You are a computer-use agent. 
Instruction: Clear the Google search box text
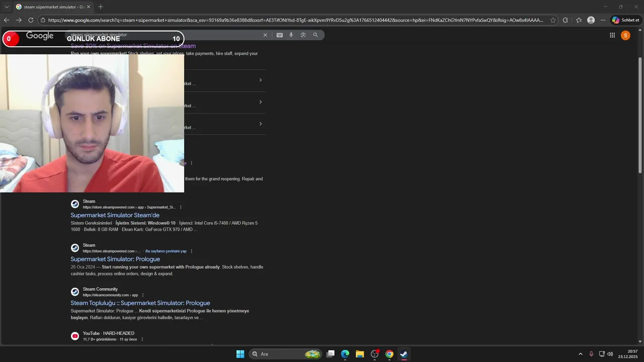pyautogui.click(x=265, y=35)
